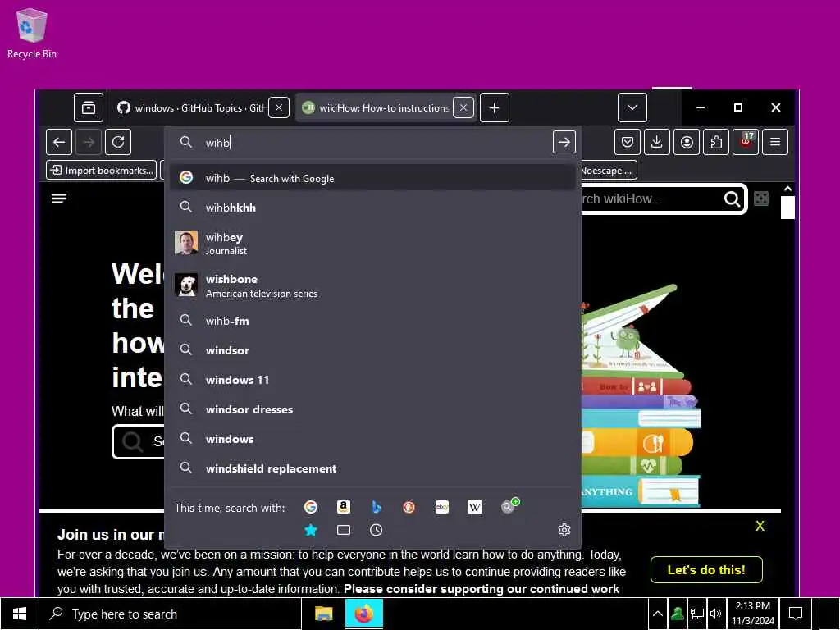This screenshot has width=840, height=630.
Task: Open clock showing 2:13 PM
Action: tap(753, 614)
